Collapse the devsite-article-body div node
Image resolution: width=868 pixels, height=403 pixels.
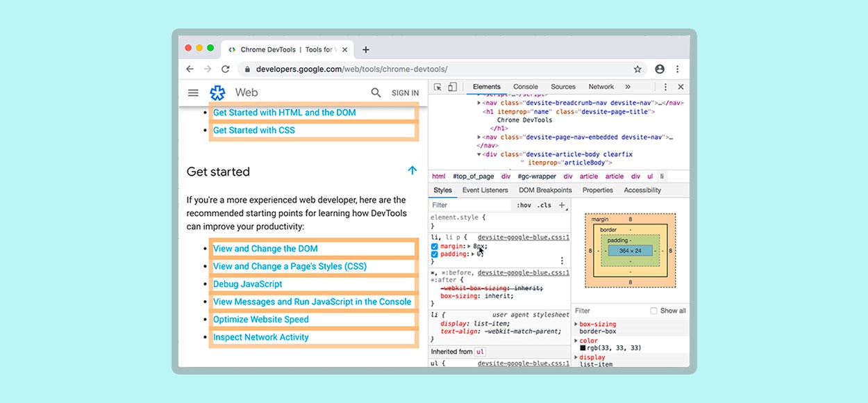click(479, 154)
